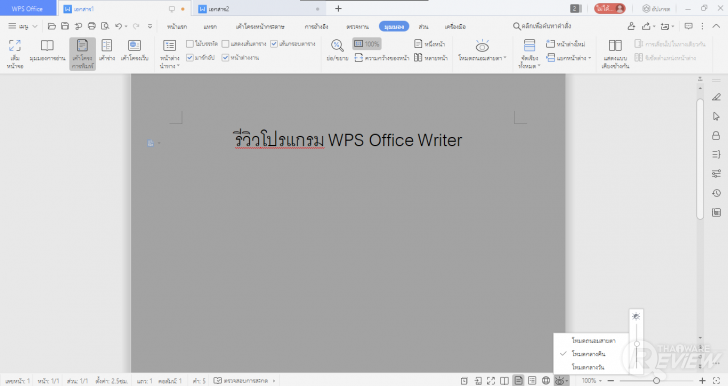
Task: Select One Page view
Action: pos(429,44)
